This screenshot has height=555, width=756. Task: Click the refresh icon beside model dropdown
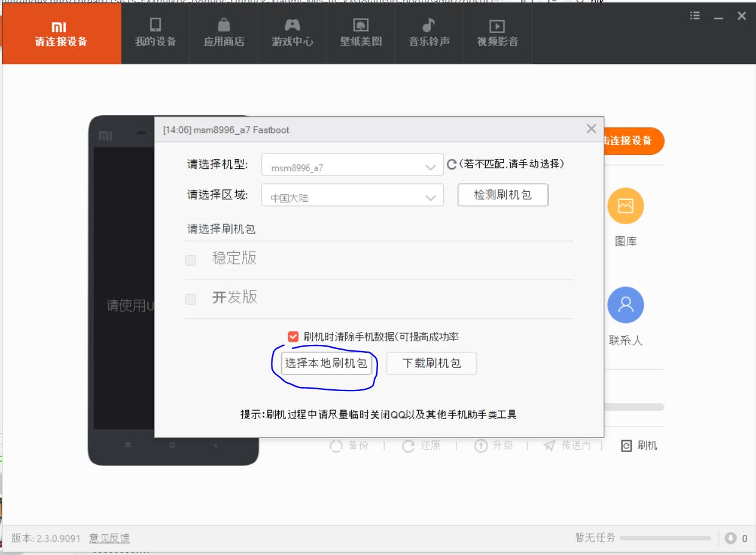(x=452, y=164)
